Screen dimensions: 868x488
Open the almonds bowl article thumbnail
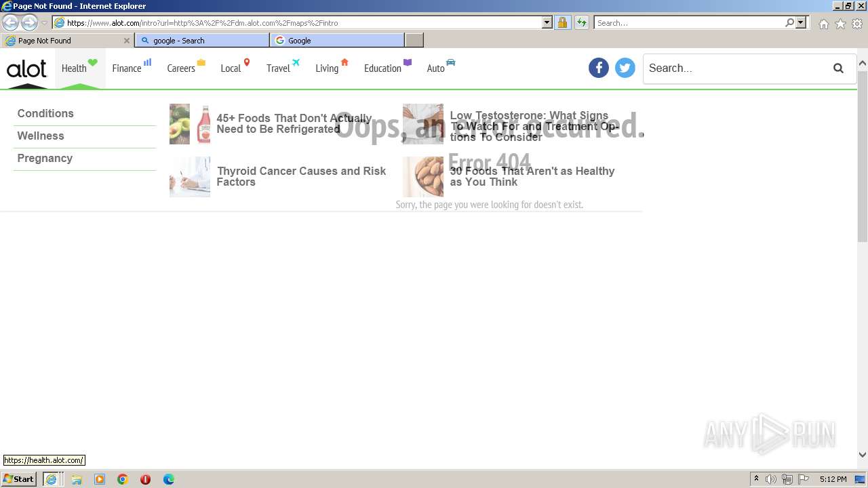point(423,177)
